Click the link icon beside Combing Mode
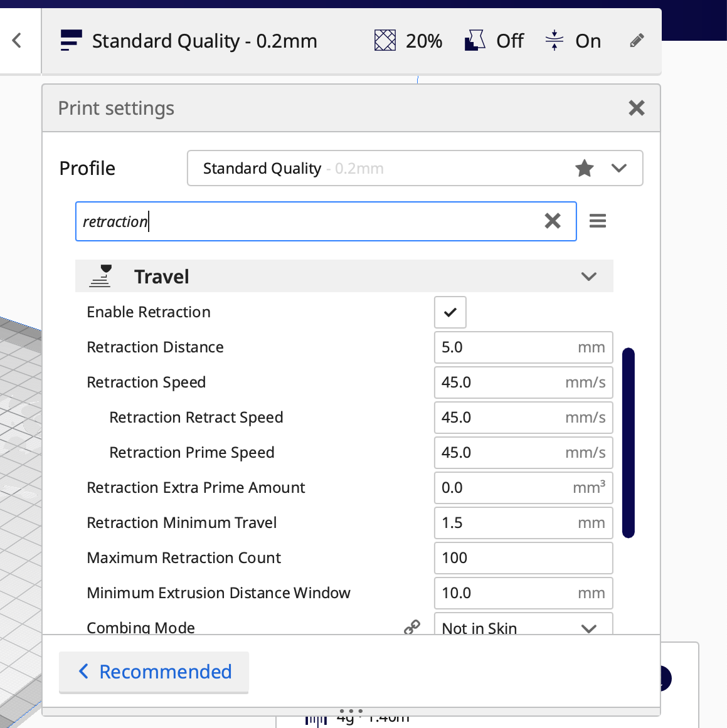 tap(412, 627)
